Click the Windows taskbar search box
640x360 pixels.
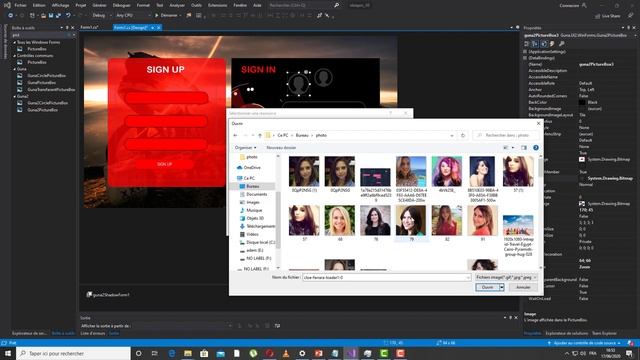[73, 353]
